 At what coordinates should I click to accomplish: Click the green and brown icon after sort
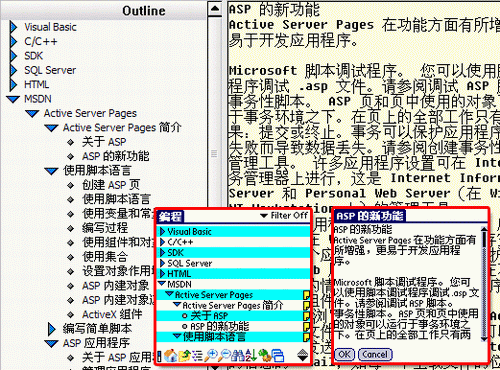click(265, 356)
